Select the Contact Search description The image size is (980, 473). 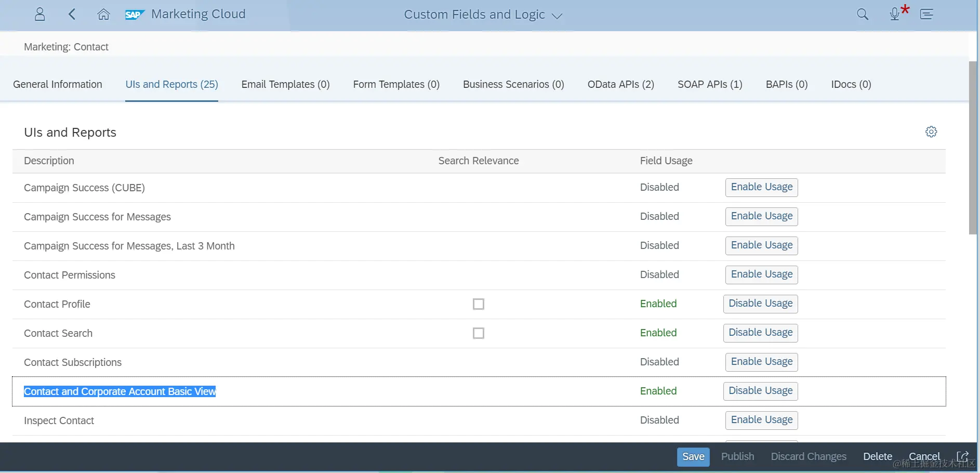pos(58,333)
